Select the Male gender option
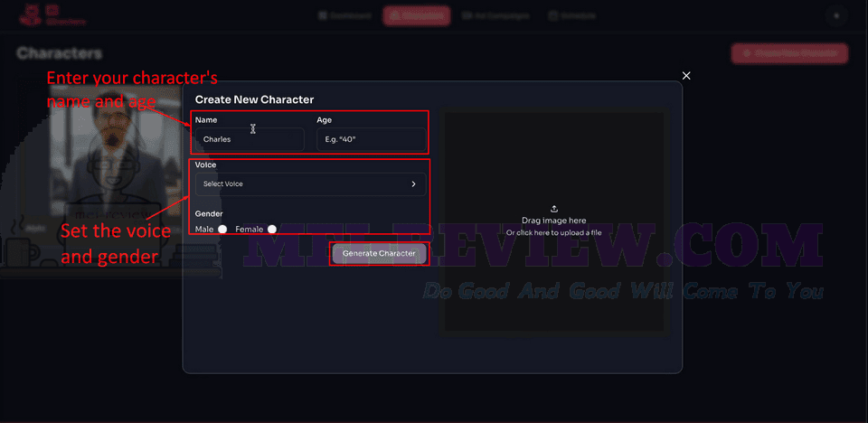Screen dimensions: 868x423 (222, 230)
